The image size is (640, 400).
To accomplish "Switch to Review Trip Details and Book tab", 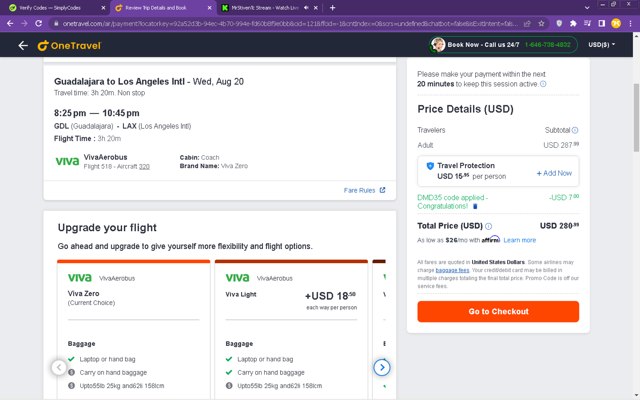I will pyautogui.click(x=161, y=8).
